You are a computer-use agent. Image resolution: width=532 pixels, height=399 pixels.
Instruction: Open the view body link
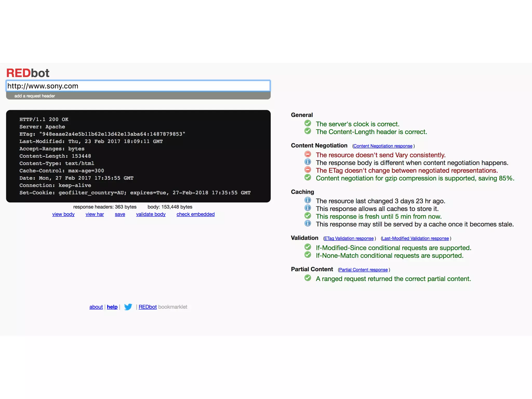pos(63,214)
